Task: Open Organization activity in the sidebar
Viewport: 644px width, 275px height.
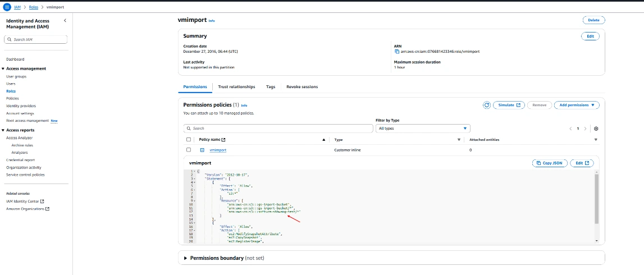Action: click(24, 167)
